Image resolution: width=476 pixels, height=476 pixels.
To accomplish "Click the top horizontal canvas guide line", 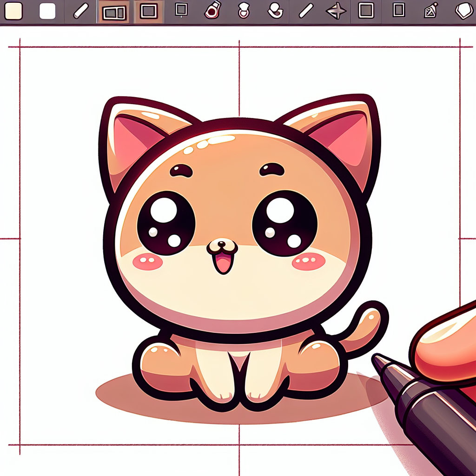I will click(x=139, y=47).
